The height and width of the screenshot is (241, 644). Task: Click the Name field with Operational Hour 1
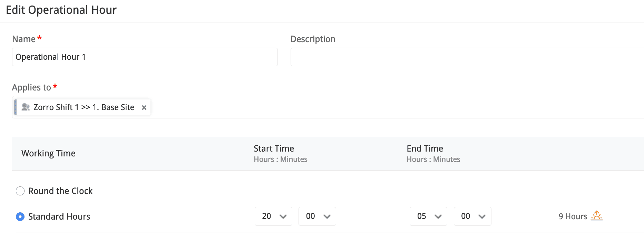tap(145, 57)
